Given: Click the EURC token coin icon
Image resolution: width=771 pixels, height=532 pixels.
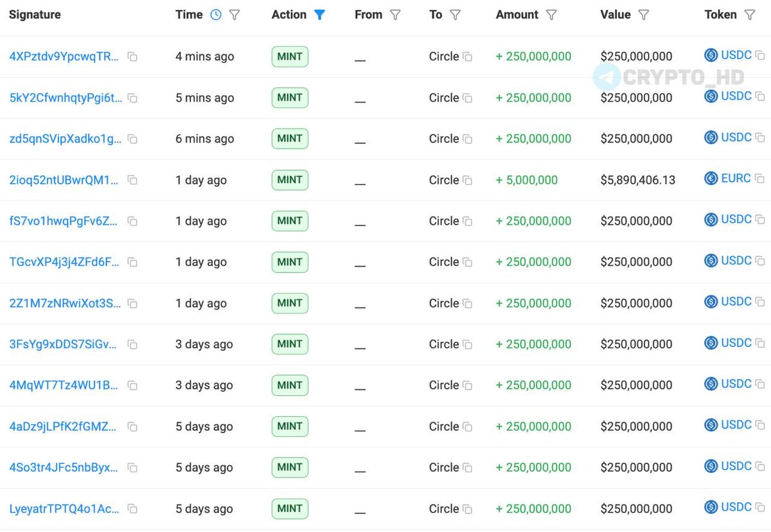Looking at the screenshot, I should click(x=711, y=179).
